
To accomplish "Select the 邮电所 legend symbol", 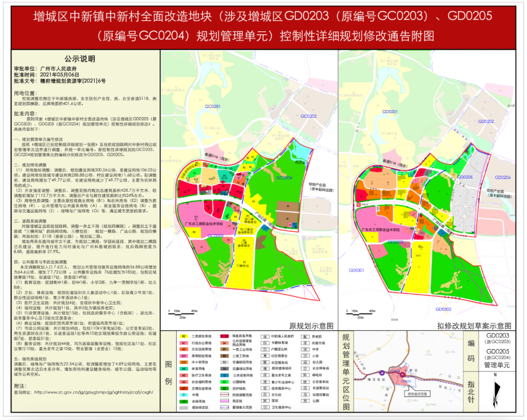I will click(305, 375).
